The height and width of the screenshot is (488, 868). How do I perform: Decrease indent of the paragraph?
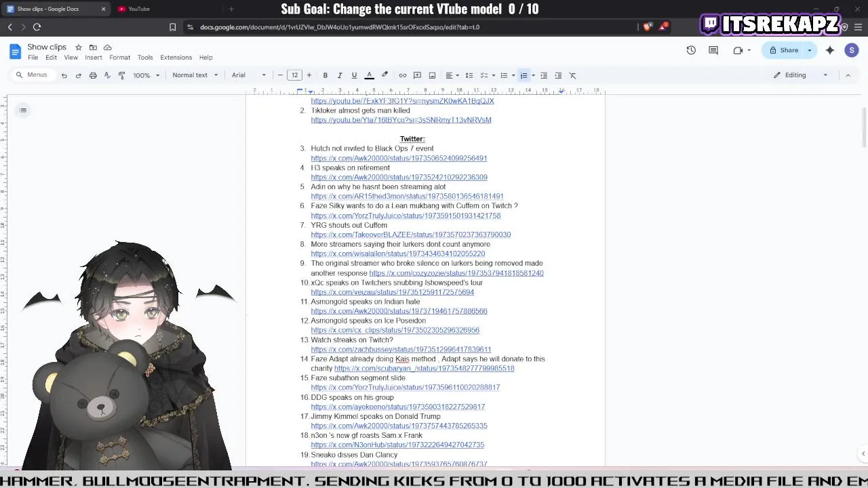coord(544,75)
